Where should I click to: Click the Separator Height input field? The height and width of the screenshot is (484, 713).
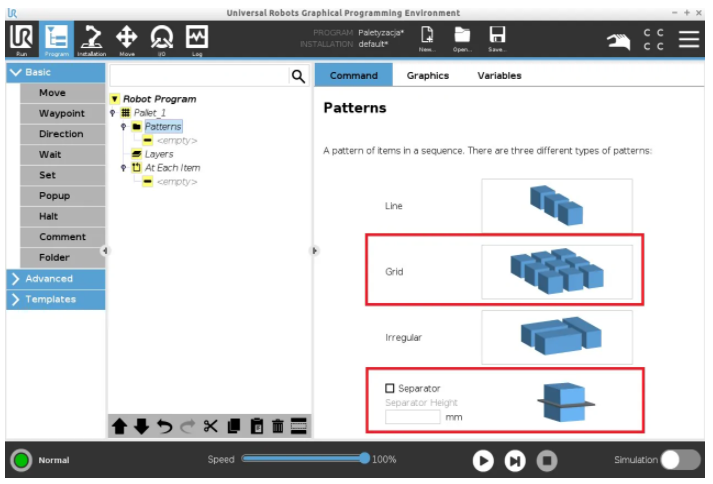point(413,417)
